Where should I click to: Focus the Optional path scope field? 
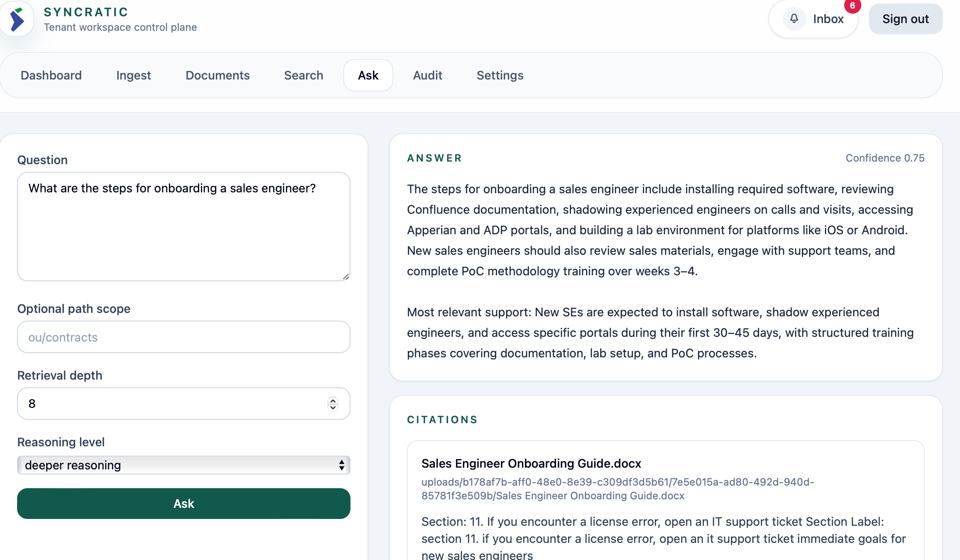pyautogui.click(x=184, y=337)
